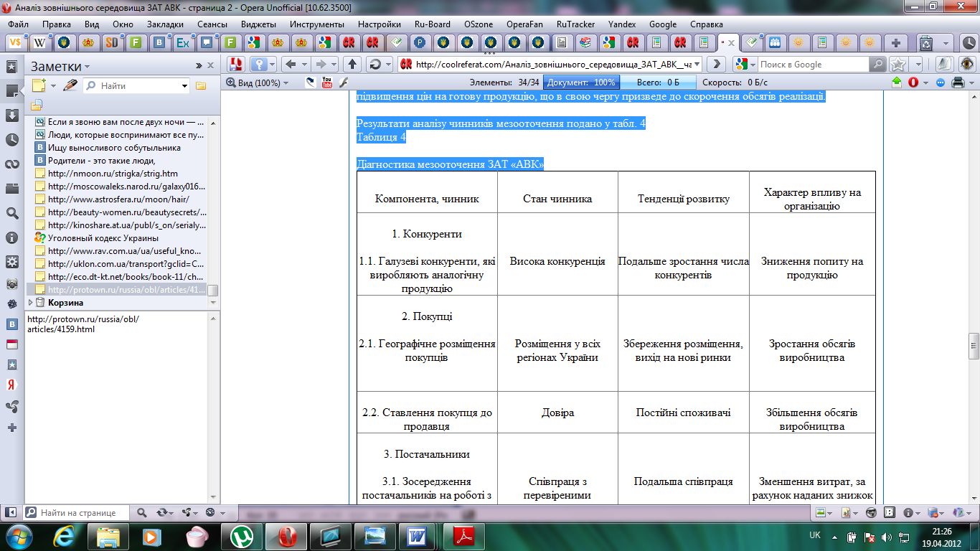Screen dimensions: 980x551
Task: Click in the Поиск в Google field
Action: point(814,64)
